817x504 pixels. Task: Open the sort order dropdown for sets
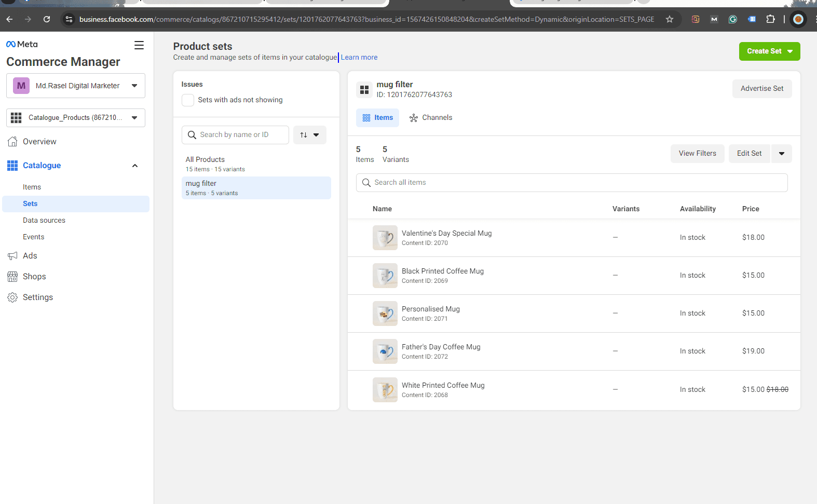(310, 135)
